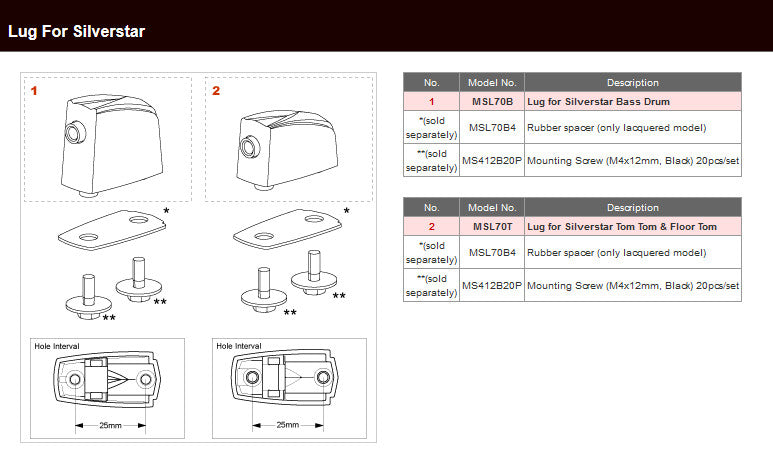The height and width of the screenshot is (453, 773).
Task: Click the upper-right mounting screw under lug 1
Action: tap(139, 279)
